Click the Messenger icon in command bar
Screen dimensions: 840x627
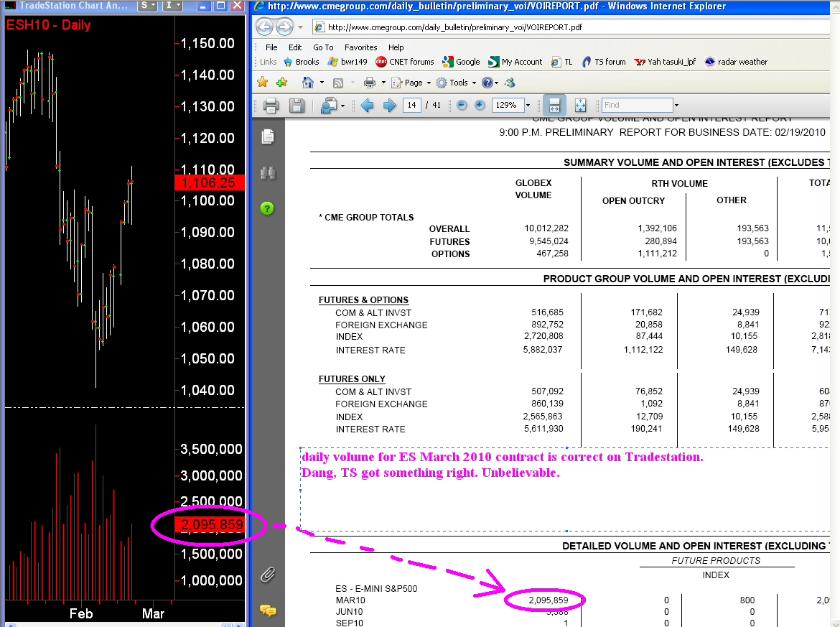point(510,83)
